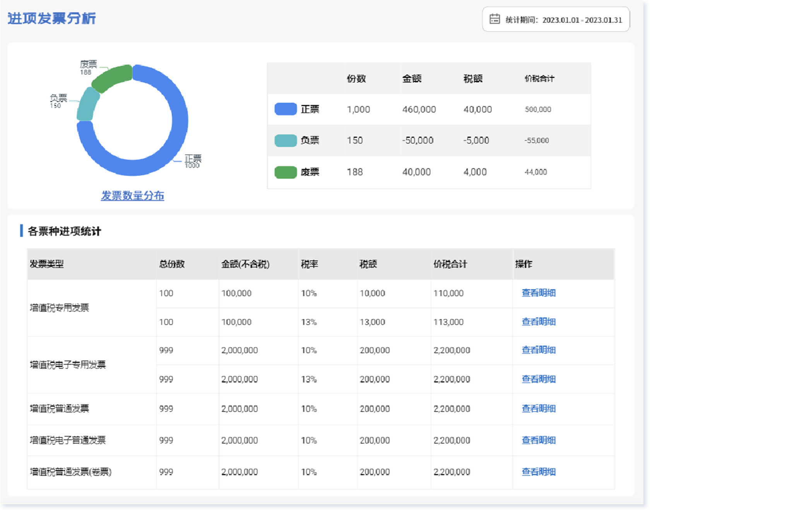Click the 税额 header in summary table

tap(473, 78)
